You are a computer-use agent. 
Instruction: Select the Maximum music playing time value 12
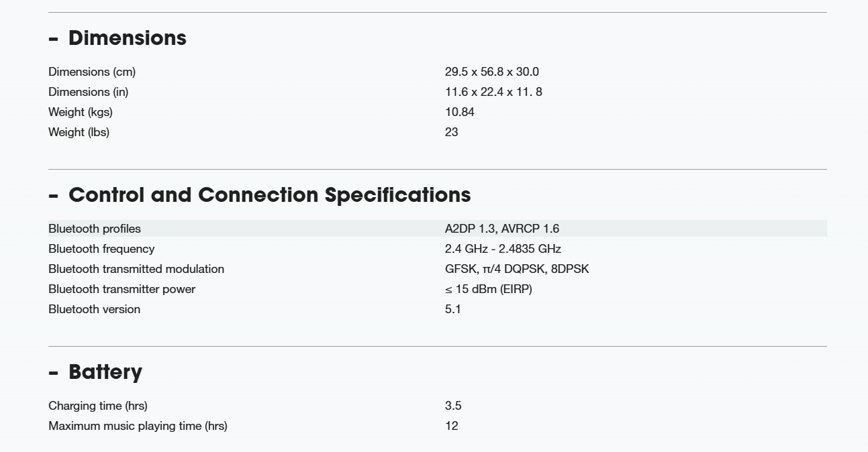point(452,426)
